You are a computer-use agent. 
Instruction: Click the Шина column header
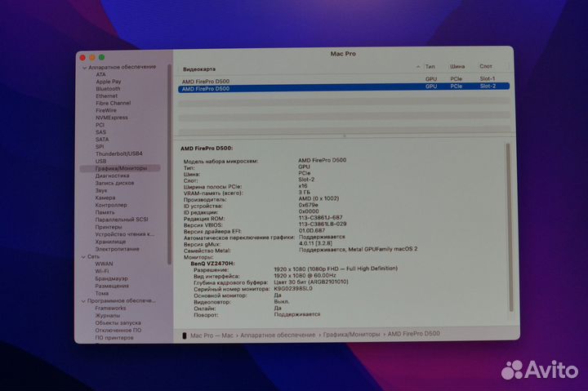[457, 67]
